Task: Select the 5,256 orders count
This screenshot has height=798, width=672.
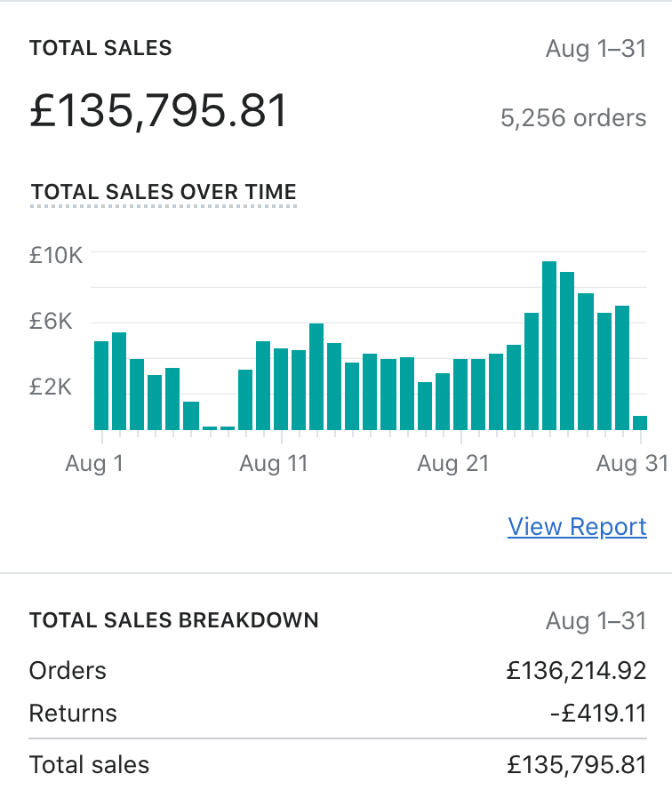Action: pyautogui.click(x=573, y=117)
